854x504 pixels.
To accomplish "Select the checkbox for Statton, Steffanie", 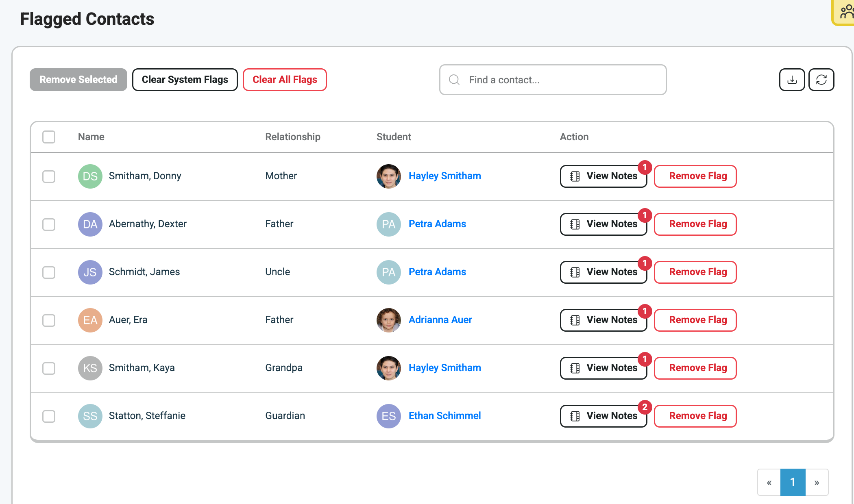I will [49, 416].
